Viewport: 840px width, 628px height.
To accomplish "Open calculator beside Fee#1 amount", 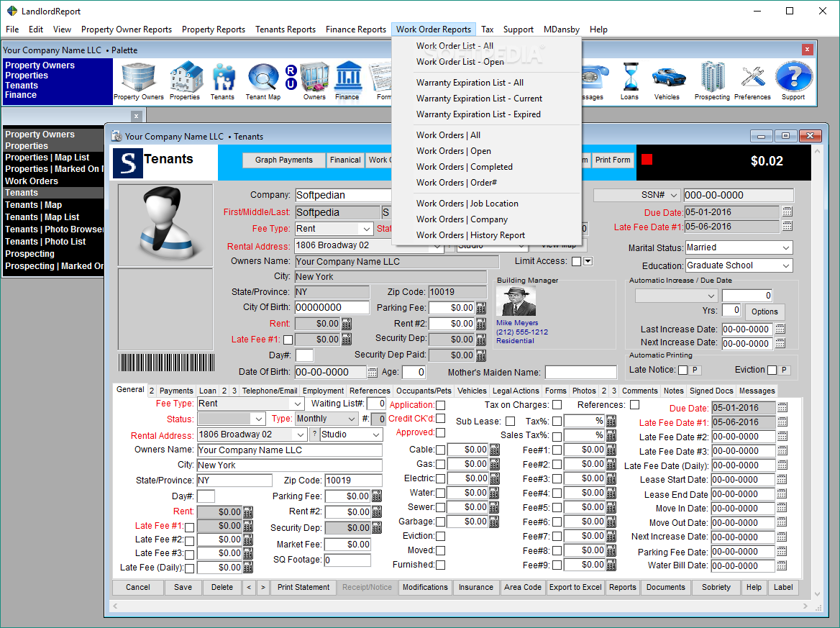I will tap(611, 450).
